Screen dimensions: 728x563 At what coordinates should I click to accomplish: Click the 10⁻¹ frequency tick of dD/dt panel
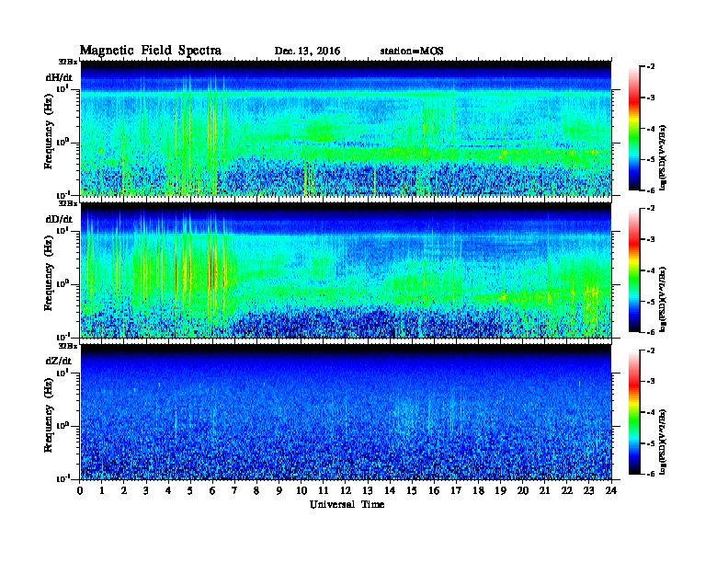(63, 337)
